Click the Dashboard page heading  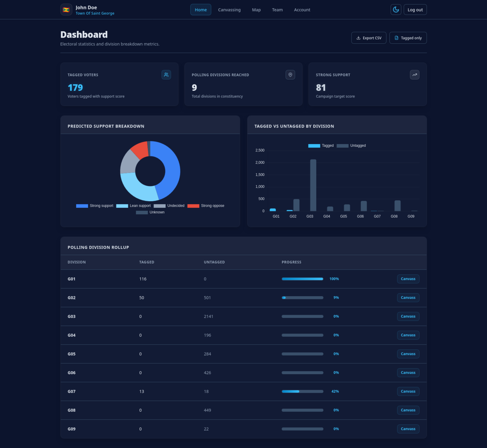[84, 35]
